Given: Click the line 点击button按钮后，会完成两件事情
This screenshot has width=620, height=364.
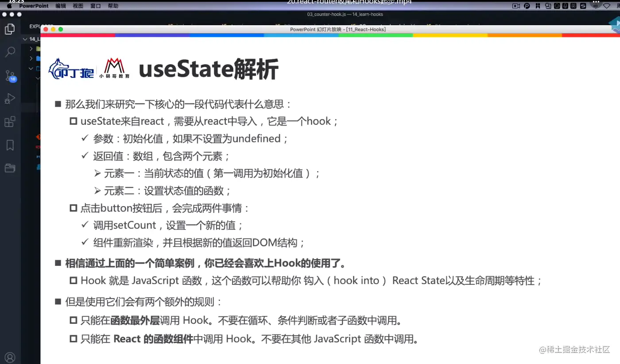Looking at the screenshot, I should click(165, 208).
